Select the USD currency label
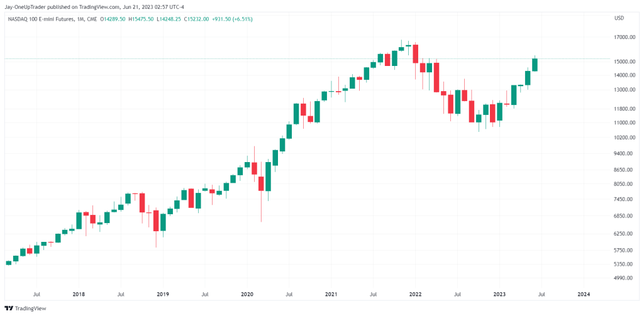 click(x=619, y=18)
